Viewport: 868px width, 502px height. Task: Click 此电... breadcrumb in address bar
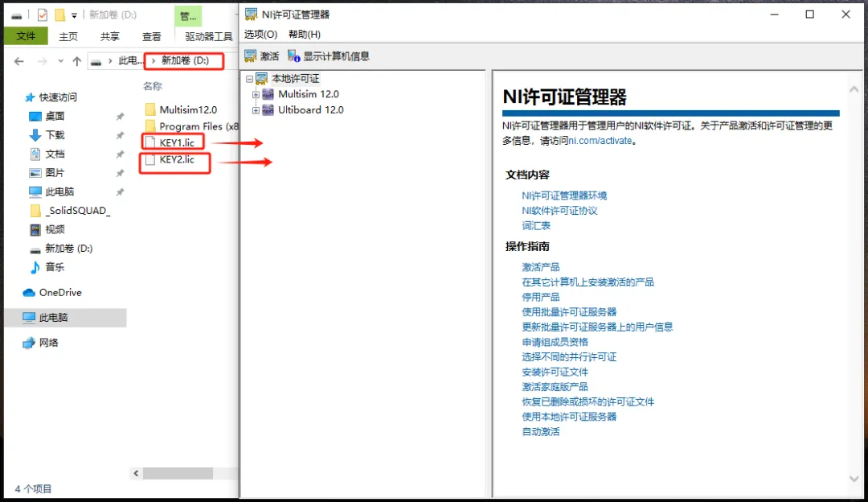pyautogui.click(x=131, y=60)
